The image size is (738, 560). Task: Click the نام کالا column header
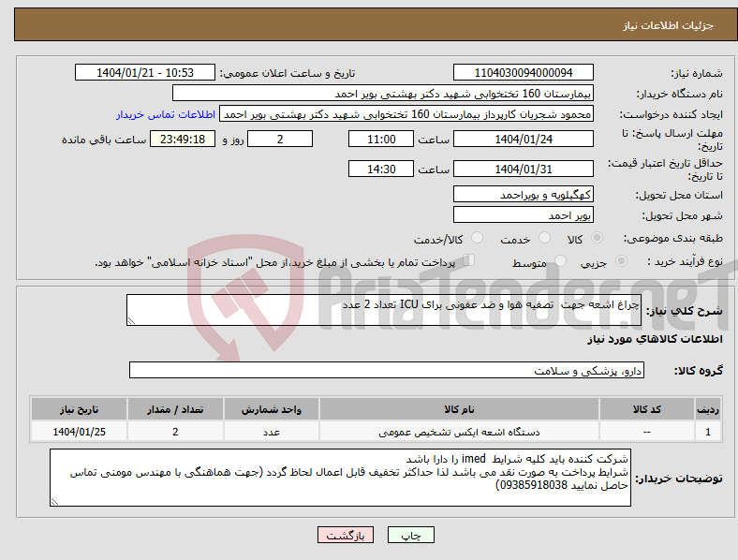(x=459, y=409)
